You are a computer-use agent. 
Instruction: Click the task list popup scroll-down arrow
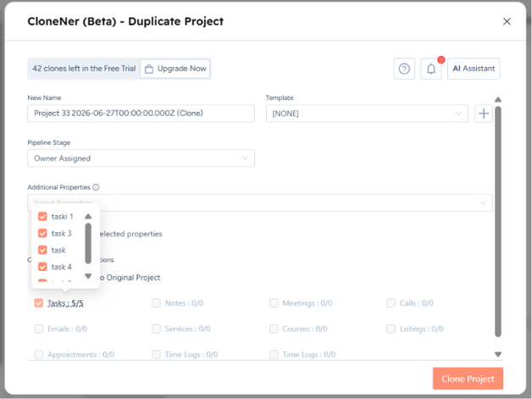coord(88,276)
